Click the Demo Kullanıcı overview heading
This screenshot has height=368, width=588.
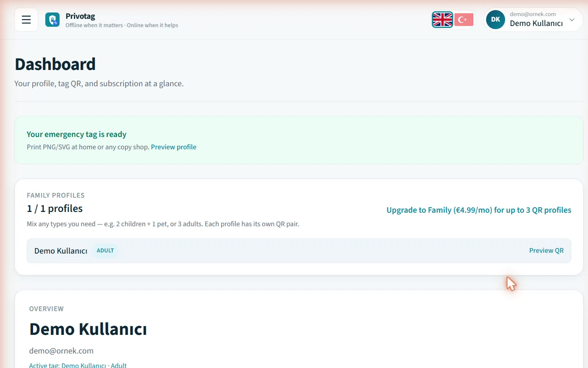pyautogui.click(x=88, y=329)
